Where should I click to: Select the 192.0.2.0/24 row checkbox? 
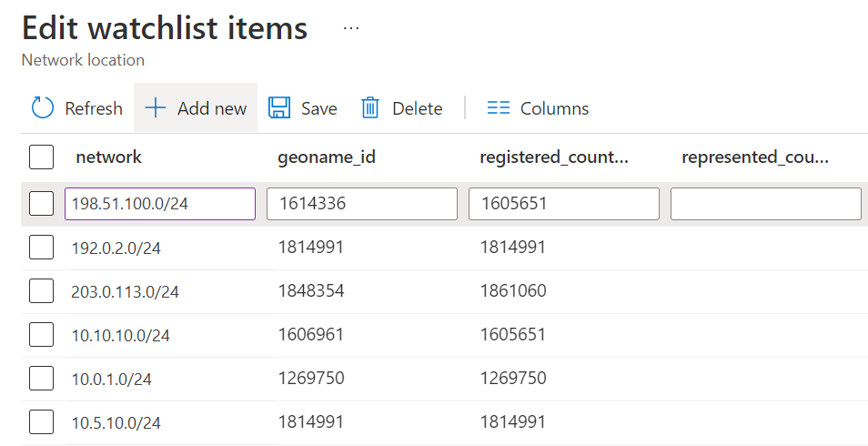pyautogui.click(x=41, y=248)
